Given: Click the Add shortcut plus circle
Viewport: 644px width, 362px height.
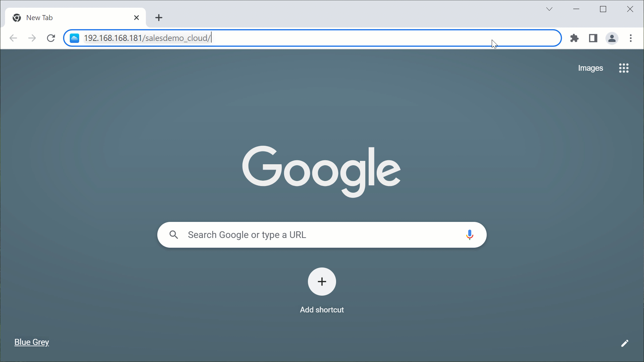Looking at the screenshot, I should pos(322,282).
